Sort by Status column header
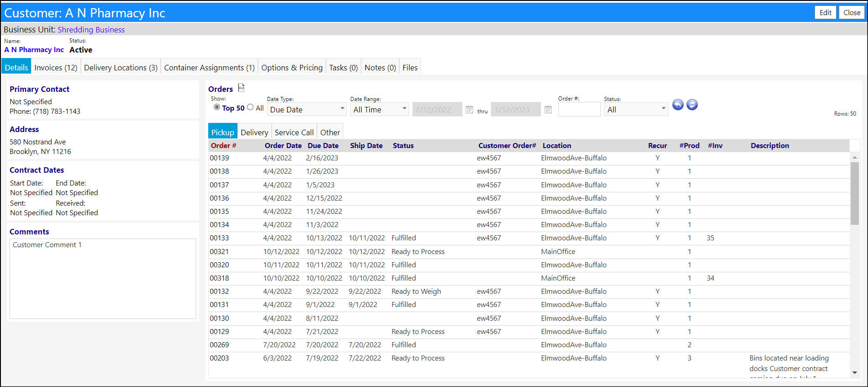 point(403,145)
